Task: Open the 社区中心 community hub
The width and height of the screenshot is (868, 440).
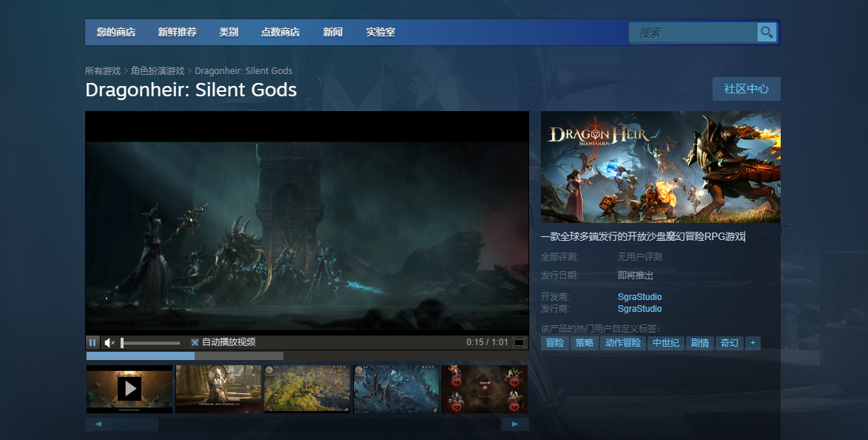Action: point(746,88)
